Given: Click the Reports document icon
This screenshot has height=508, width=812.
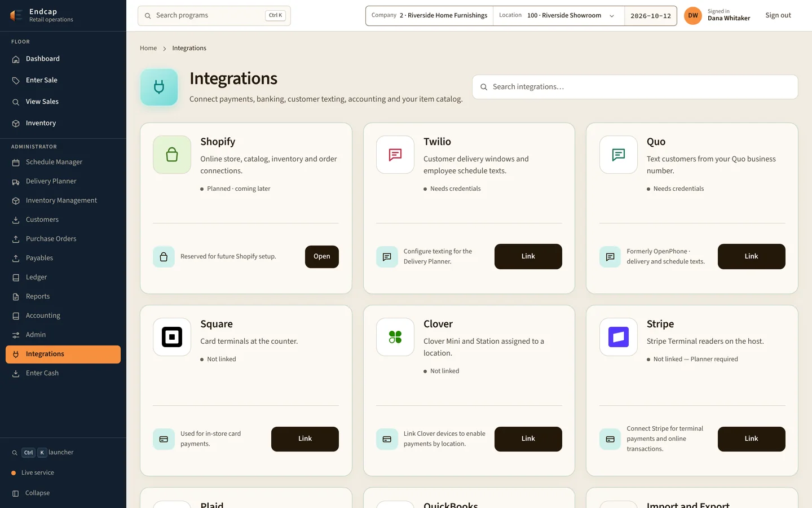Looking at the screenshot, I should point(16,297).
